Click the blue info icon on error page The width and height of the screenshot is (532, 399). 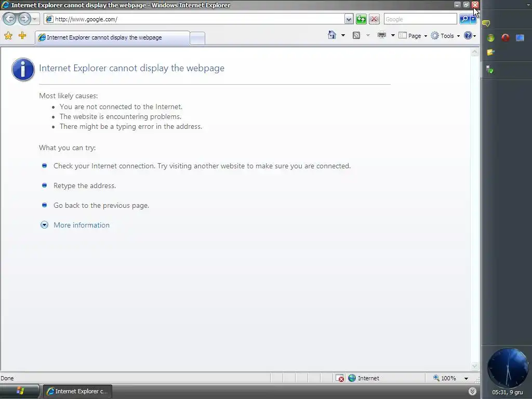click(x=23, y=69)
